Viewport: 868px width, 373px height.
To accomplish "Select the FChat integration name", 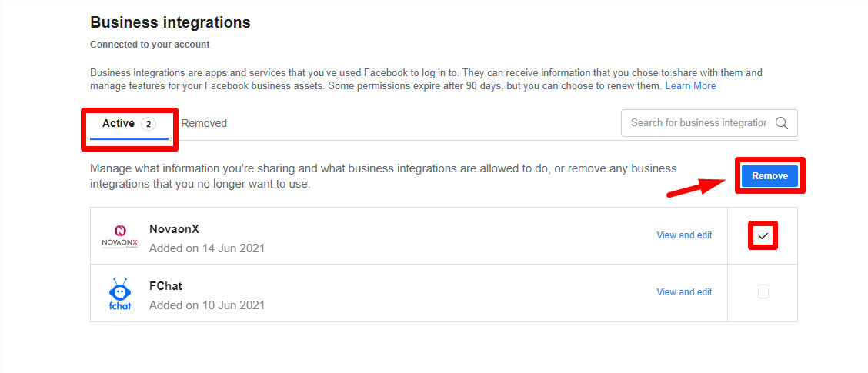I will coord(165,286).
